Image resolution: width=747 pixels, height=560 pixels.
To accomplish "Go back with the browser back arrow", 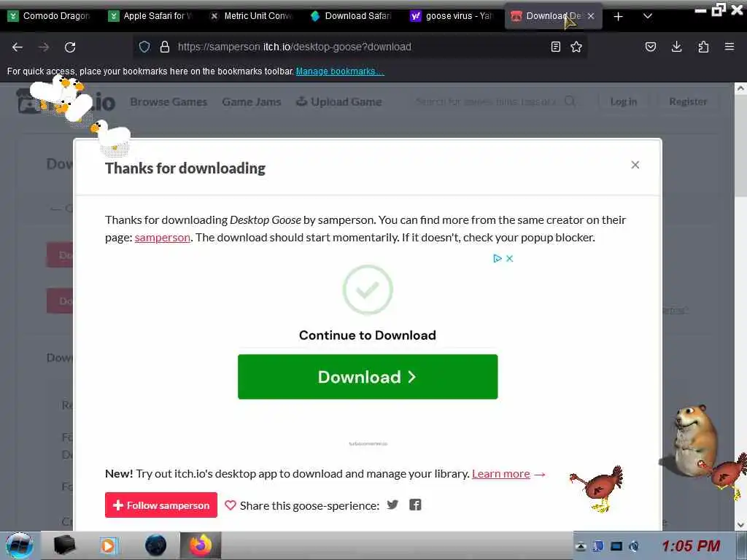I will (18, 47).
